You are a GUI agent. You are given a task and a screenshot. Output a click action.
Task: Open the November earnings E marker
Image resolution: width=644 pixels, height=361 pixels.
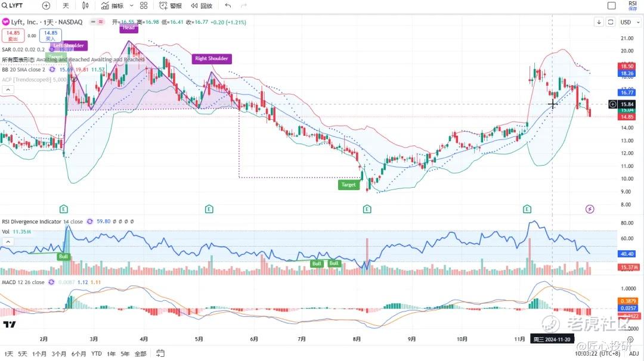point(527,209)
